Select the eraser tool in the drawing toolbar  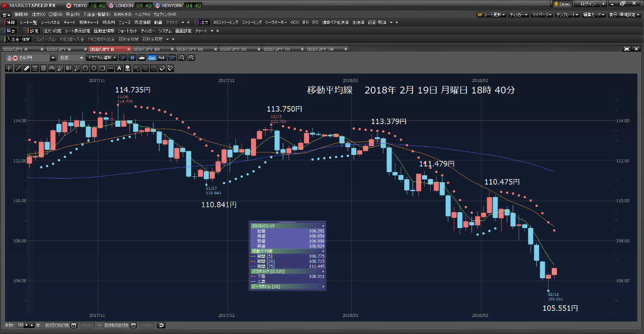pos(162,68)
